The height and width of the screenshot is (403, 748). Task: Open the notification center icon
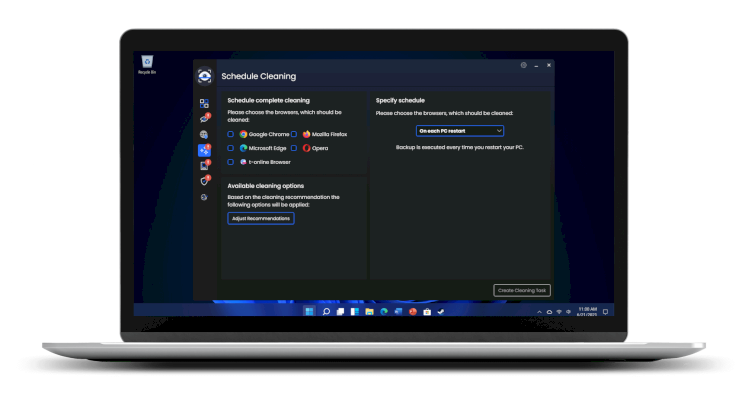point(605,312)
